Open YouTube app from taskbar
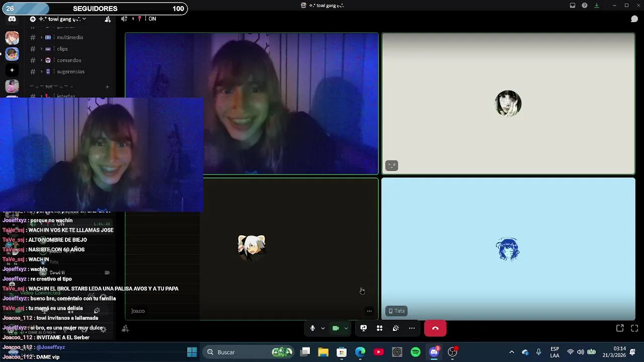The height and width of the screenshot is (362, 644). coord(379,352)
